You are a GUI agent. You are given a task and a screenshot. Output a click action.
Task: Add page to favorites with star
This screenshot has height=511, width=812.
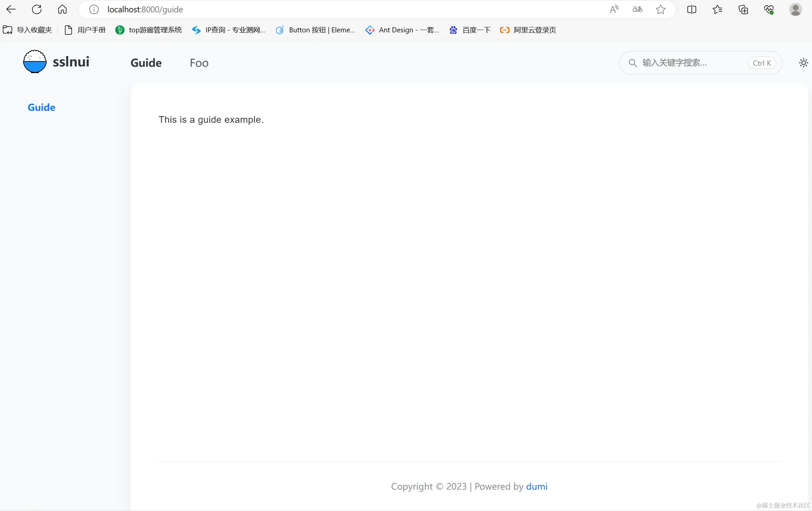661,9
